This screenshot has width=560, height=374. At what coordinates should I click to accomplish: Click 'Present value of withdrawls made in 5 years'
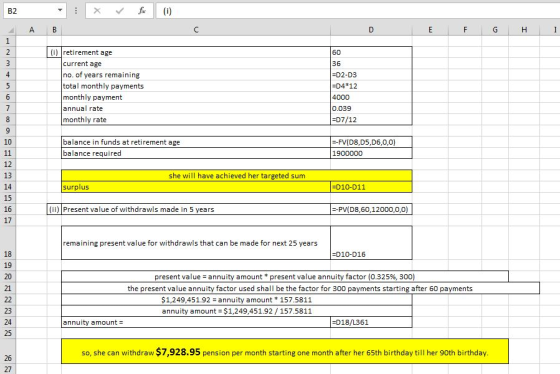(196, 209)
